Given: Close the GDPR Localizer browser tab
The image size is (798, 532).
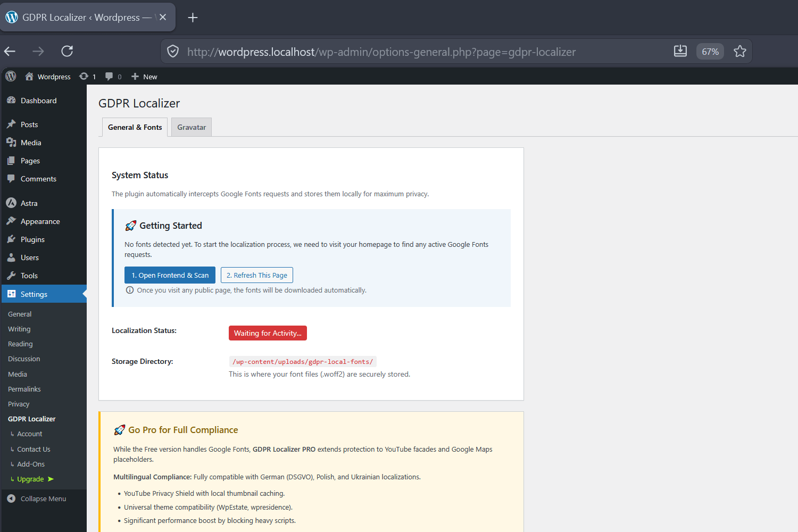Looking at the screenshot, I should pos(163,17).
